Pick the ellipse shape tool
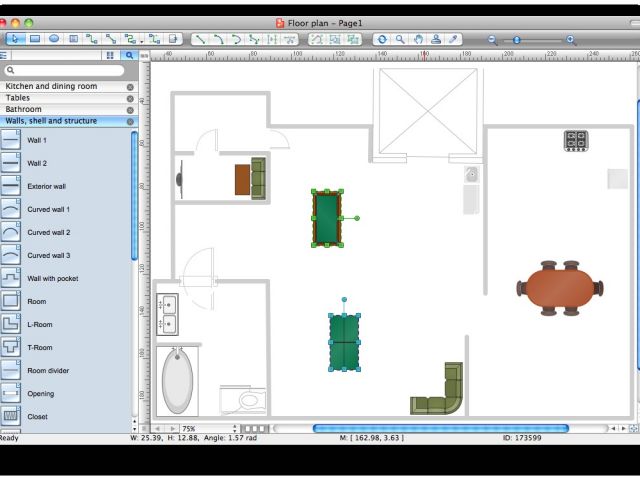This screenshot has width=640, height=480. (x=54, y=39)
